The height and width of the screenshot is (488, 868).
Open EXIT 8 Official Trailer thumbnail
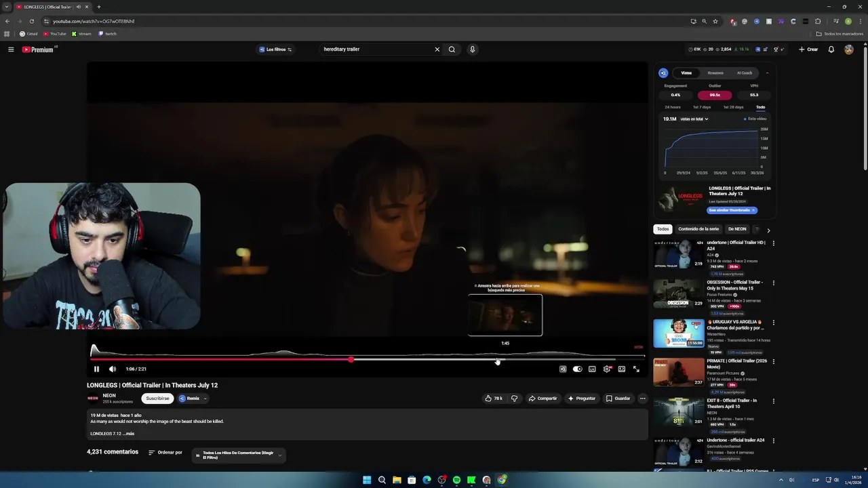pos(679,411)
